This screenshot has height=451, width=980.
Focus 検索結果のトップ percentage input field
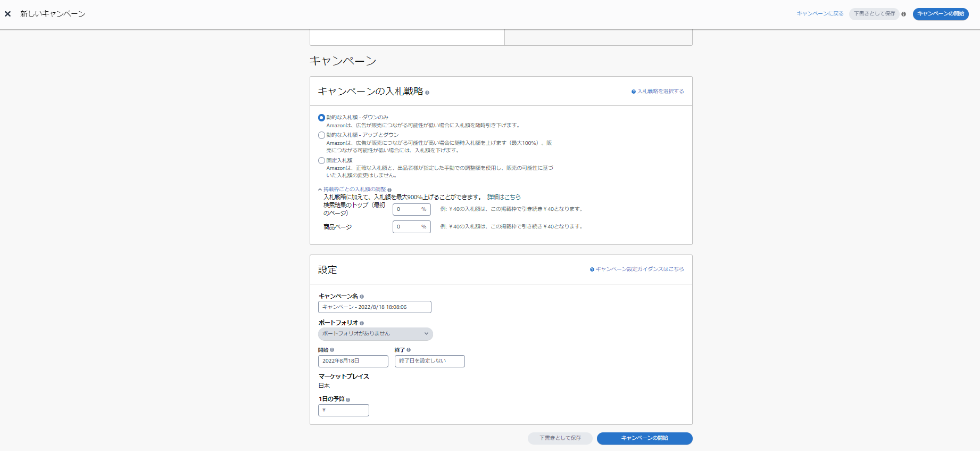coord(412,209)
